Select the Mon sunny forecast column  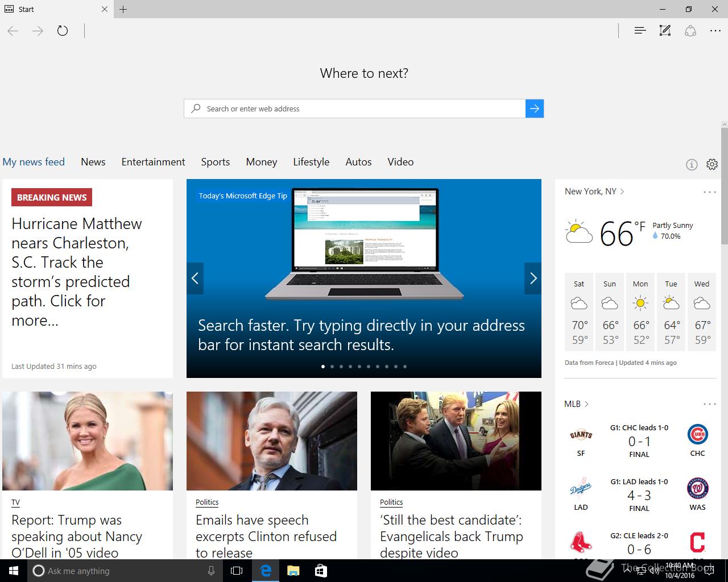point(640,312)
